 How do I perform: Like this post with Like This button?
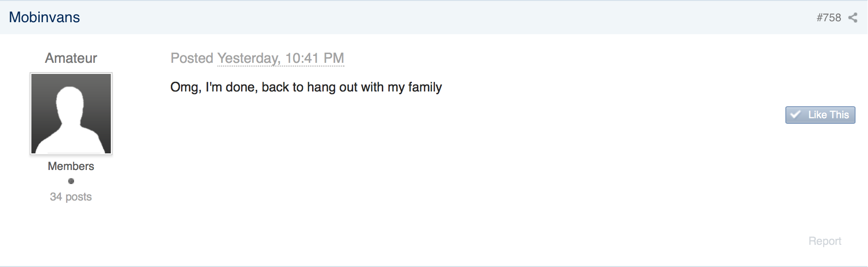[x=820, y=115]
